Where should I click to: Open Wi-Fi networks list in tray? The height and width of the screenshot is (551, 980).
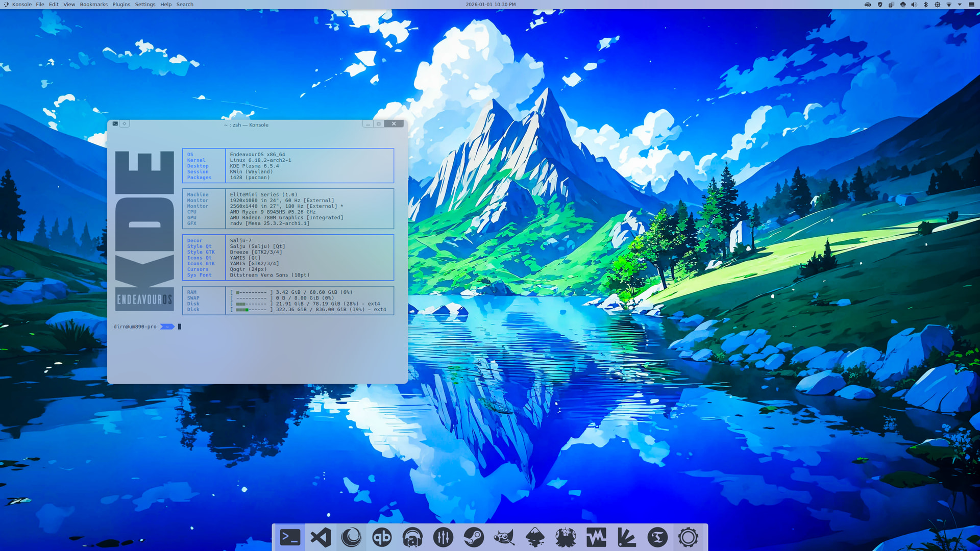pos(949,5)
